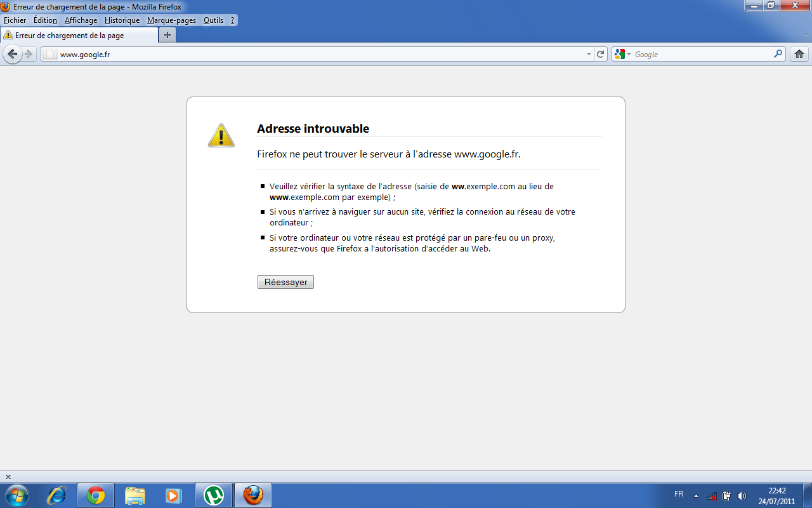Image resolution: width=812 pixels, height=508 pixels.
Task: Click the 22:42 clock in tray
Action: (x=777, y=491)
